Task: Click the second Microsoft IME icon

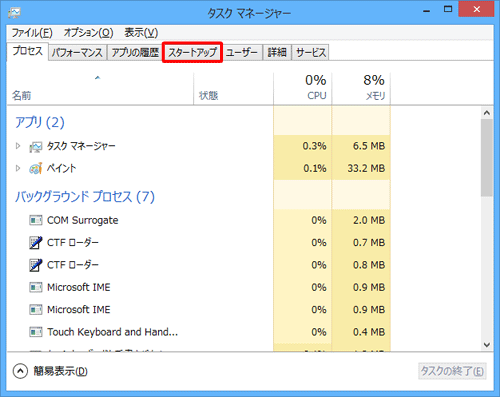Action: 36,310
